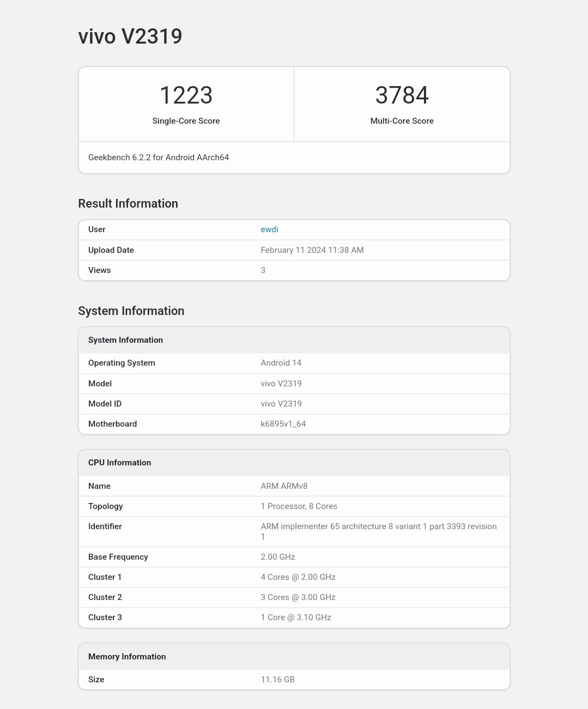Select the 3784 multi-core score value
Image resolution: width=588 pixels, height=709 pixels.
click(x=402, y=95)
